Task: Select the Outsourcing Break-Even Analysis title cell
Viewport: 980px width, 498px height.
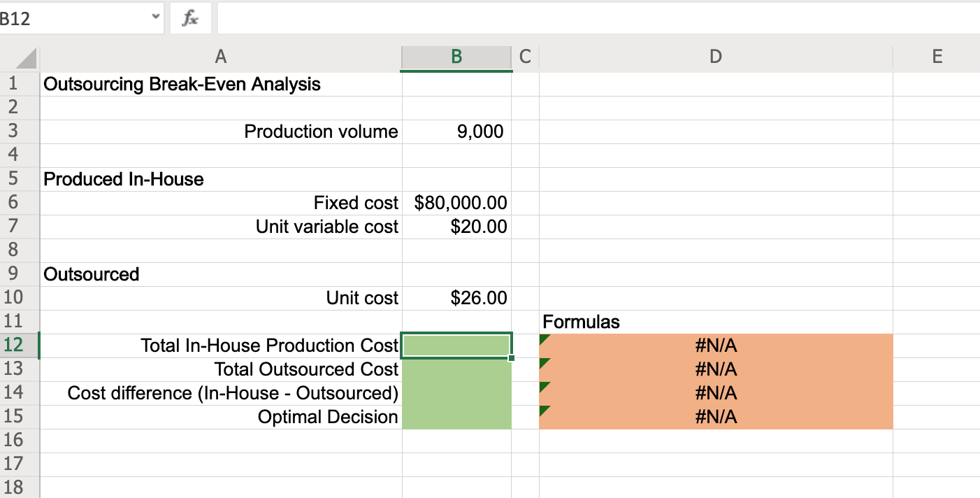Action: pyautogui.click(x=221, y=83)
